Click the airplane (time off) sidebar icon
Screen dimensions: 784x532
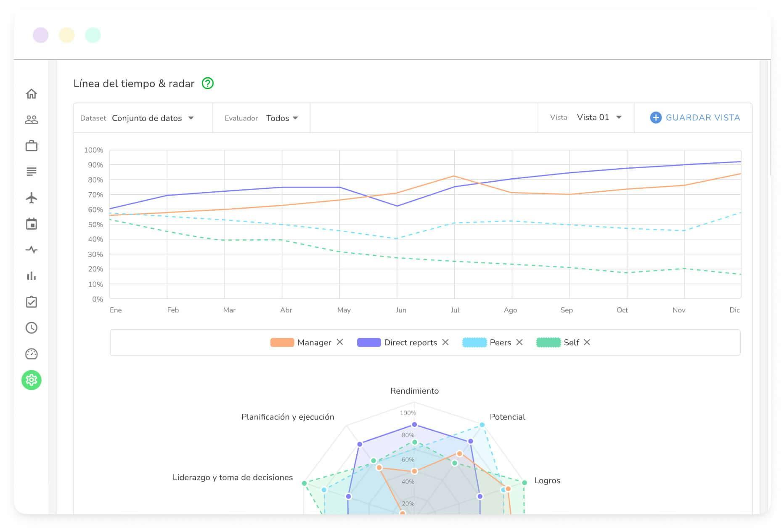coord(32,198)
